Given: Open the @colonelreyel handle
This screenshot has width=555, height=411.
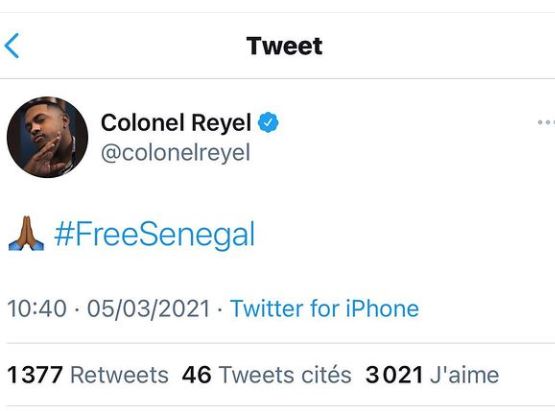Looking at the screenshot, I should [x=176, y=153].
